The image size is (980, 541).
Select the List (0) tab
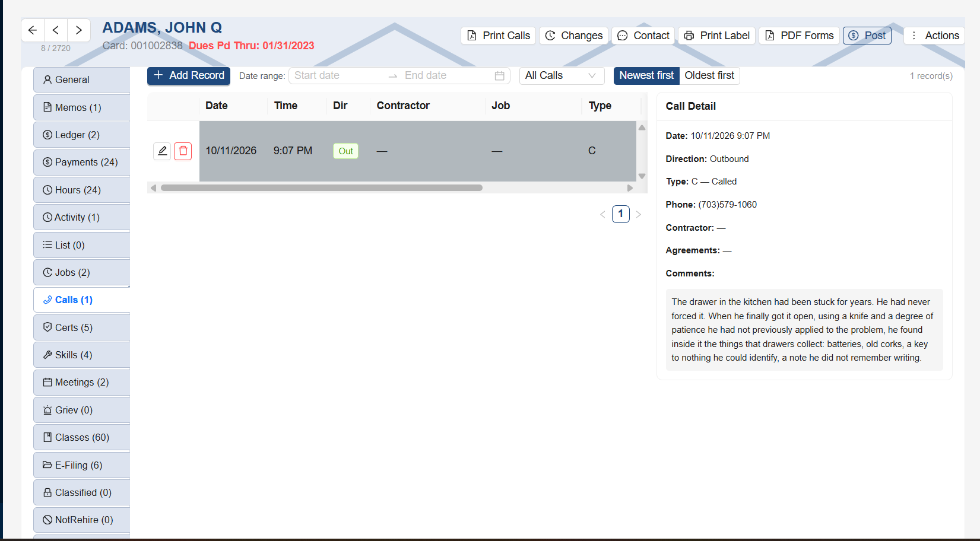pyautogui.click(x=81, y=245)
